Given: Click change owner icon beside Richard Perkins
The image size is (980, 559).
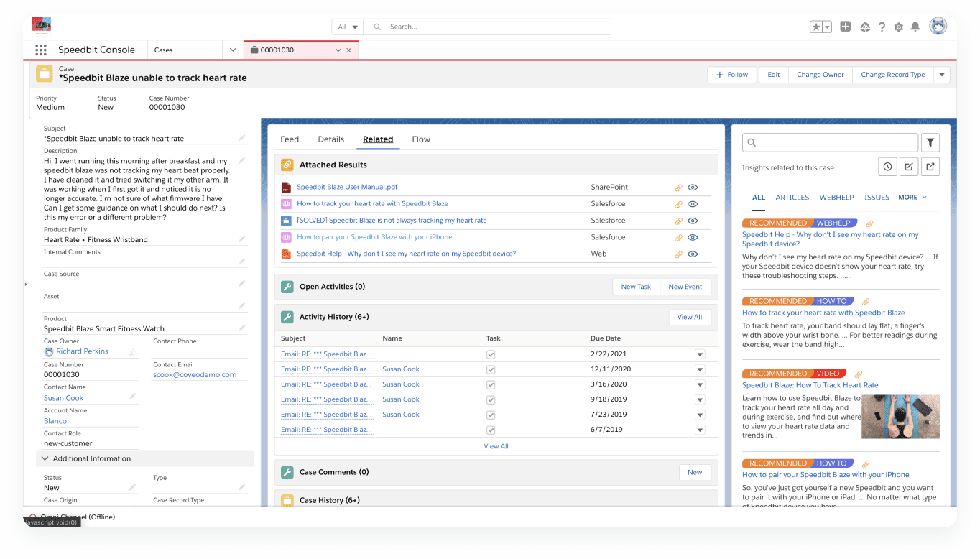Looking at the screenshot, I should 132,352.
